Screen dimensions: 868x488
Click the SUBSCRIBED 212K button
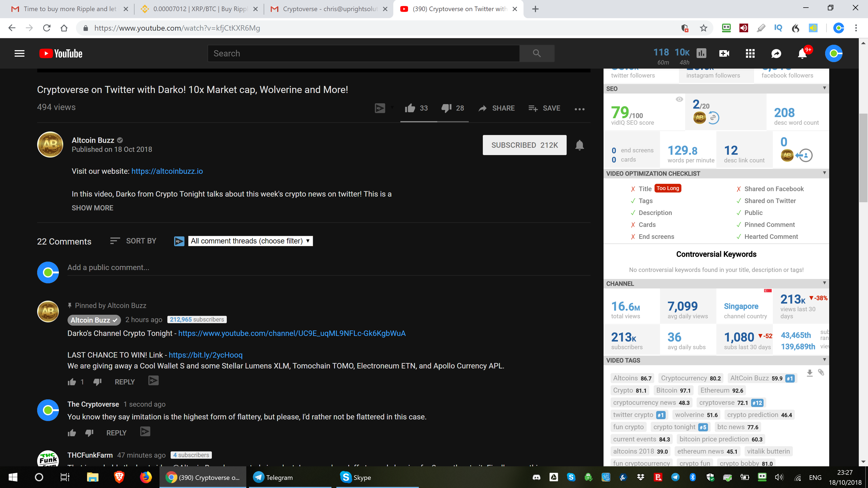coord(525,145)
